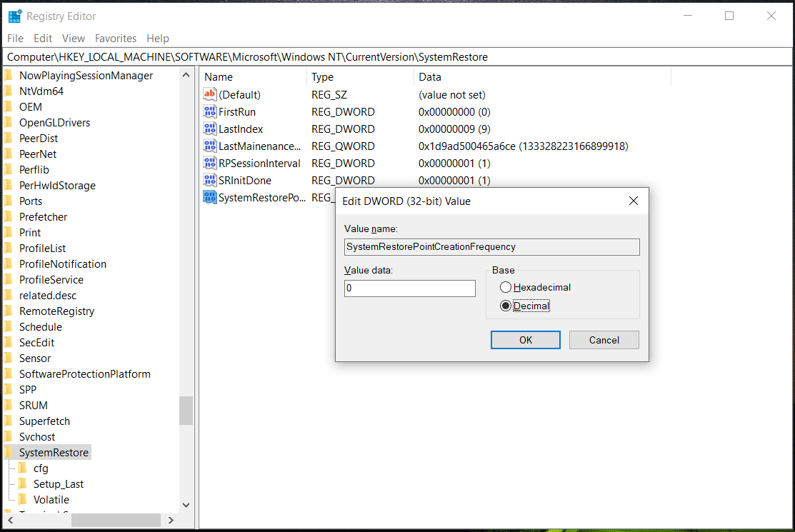Select the ProfileService key
This screenshot has height=532, width=795.
tap(51, 280)
